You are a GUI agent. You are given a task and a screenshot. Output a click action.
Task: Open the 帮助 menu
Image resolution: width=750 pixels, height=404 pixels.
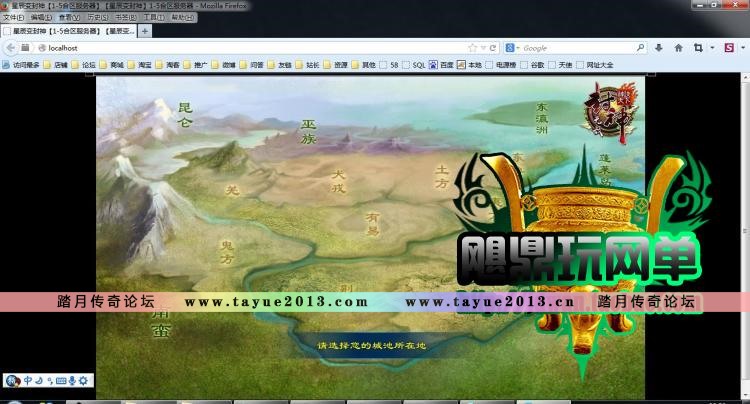tap(182, 17)
